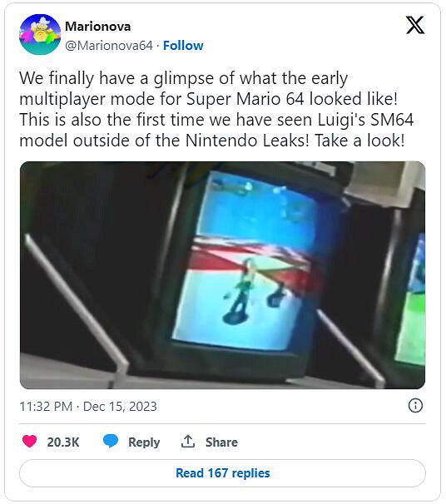Click the 20.3K likes count
Viewport: 446px width, 504px height.
(63, 442)
